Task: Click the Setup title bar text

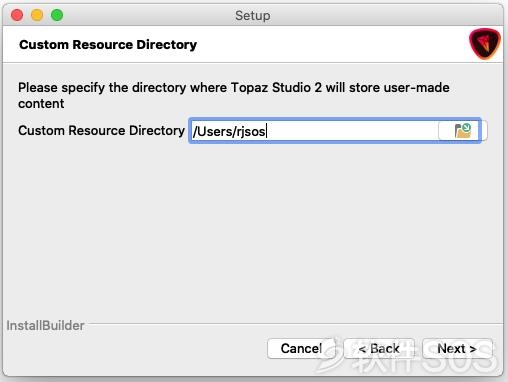Action: click(x=253, y=15)
